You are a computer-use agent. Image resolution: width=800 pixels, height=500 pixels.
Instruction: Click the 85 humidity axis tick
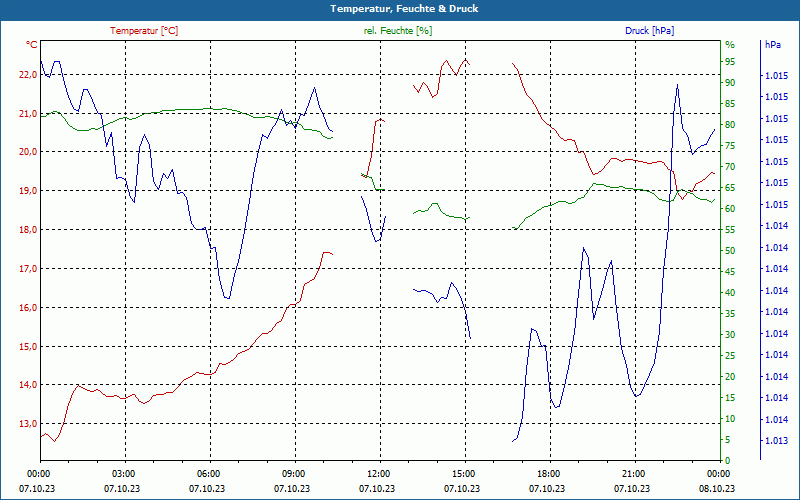pyautogui.click(x=730, y=104)
